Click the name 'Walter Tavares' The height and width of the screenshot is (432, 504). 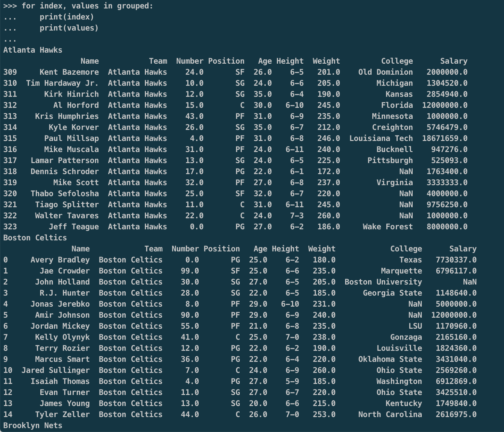coord(67,216)
